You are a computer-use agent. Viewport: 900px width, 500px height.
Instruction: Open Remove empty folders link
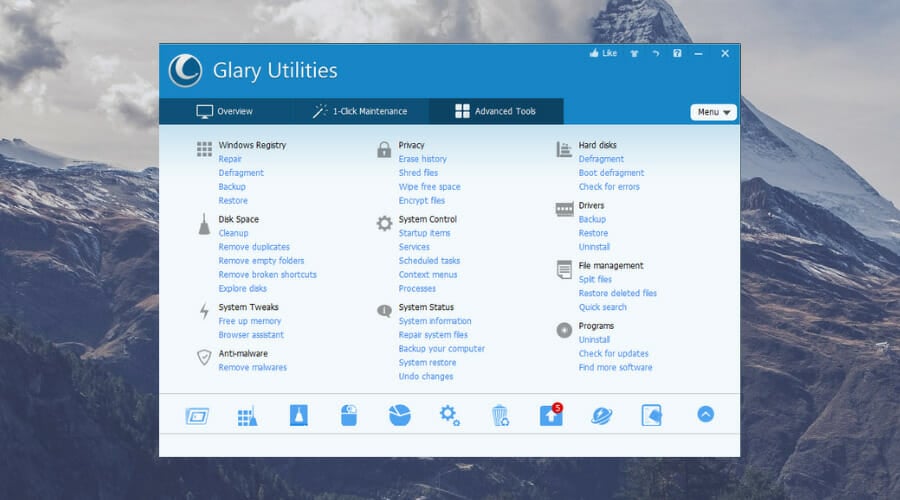pyautogui.click(x=261, y=261)
